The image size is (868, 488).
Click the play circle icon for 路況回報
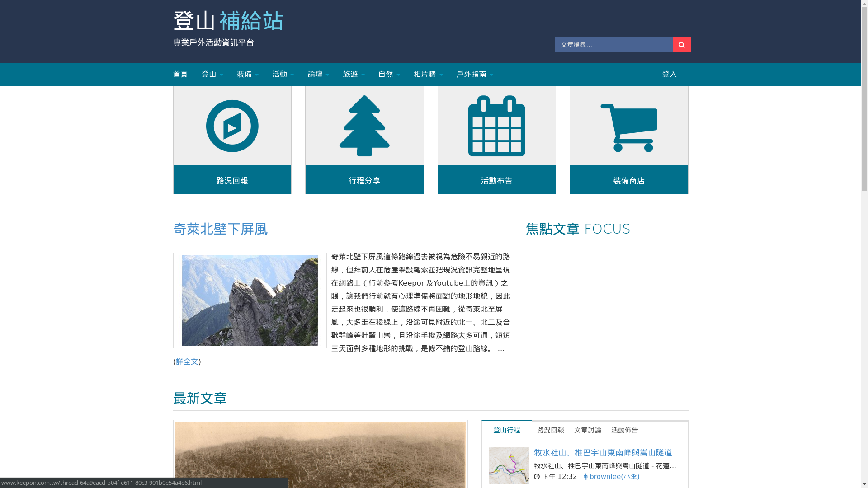232,126
